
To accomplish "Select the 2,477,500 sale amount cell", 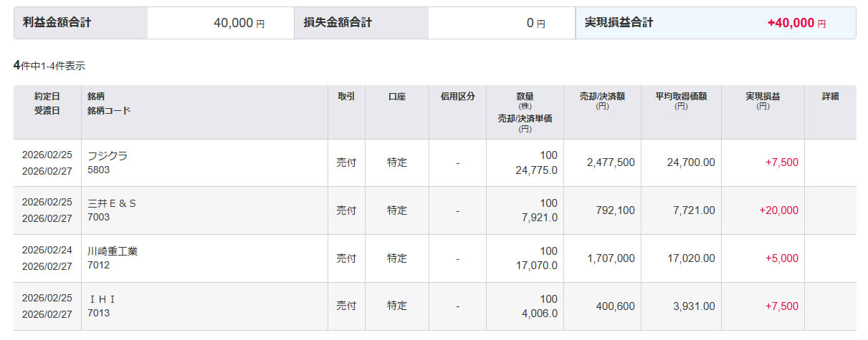I will (610, 162).
